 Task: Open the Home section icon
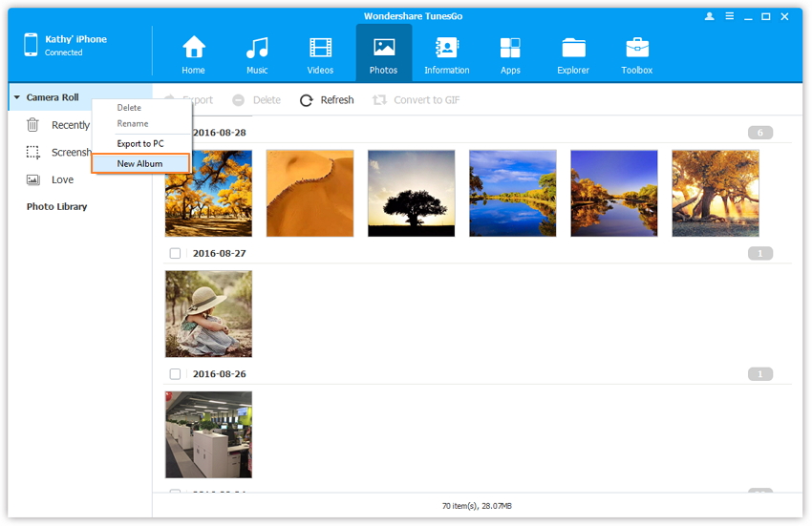(194, 48)
